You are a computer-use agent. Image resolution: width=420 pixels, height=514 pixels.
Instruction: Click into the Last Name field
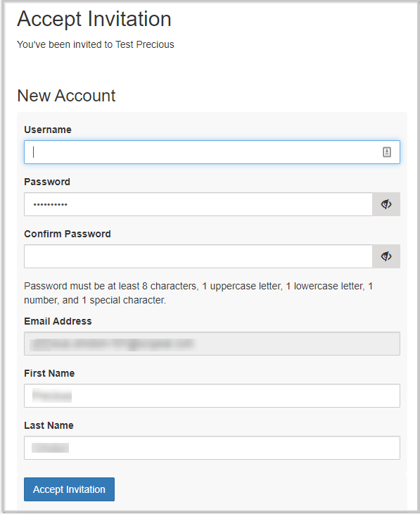click(212, 448)
